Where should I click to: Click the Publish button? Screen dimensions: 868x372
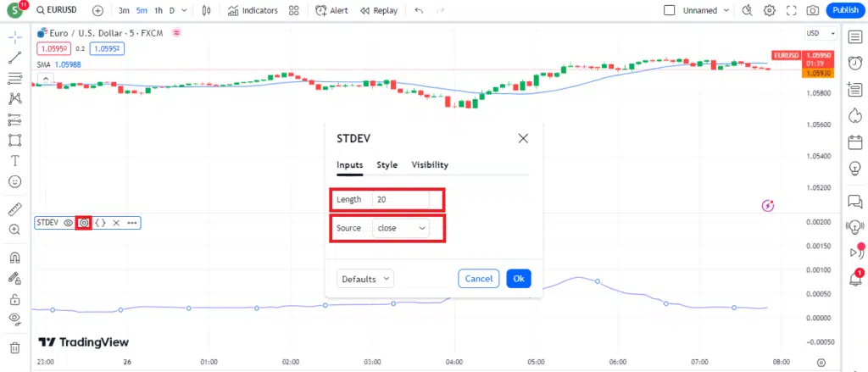coord(845,10)
